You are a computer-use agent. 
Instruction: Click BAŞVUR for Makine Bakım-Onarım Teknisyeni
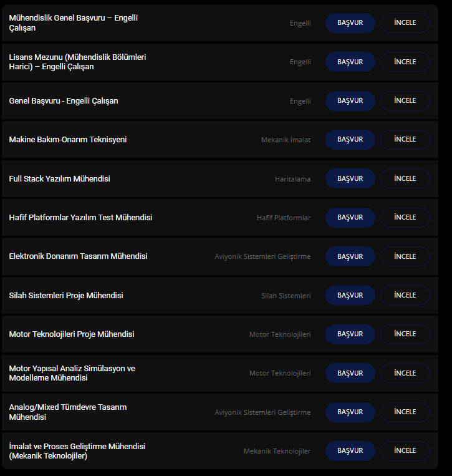350,140
